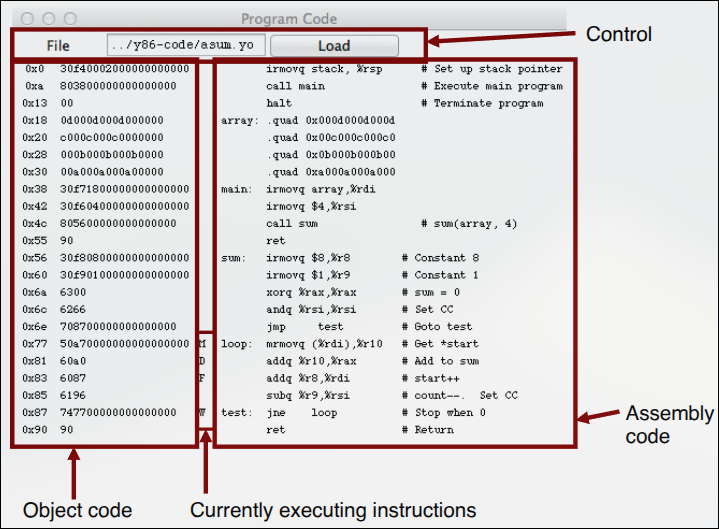719x529 pixels.
Task: Click the halt instruction line
Action: [x=392, y=103]
